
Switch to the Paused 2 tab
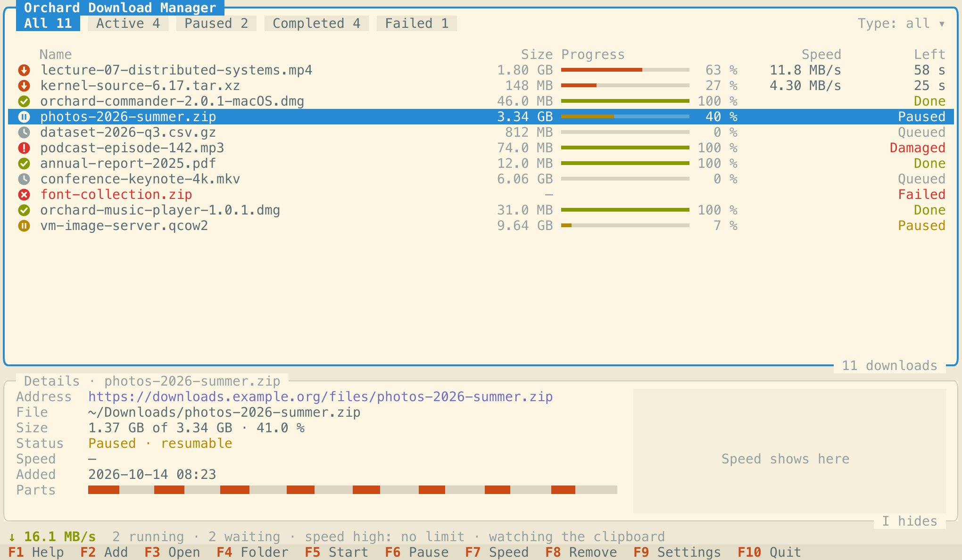216,23
